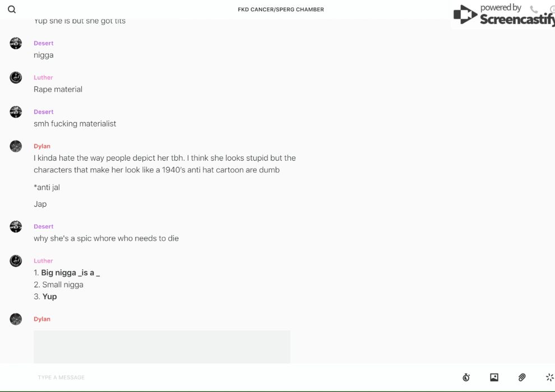Click Dylan's avatar above the image placeholder
Image resolution: width=555 pixels, height=392 pixels.
pos(16,319)
